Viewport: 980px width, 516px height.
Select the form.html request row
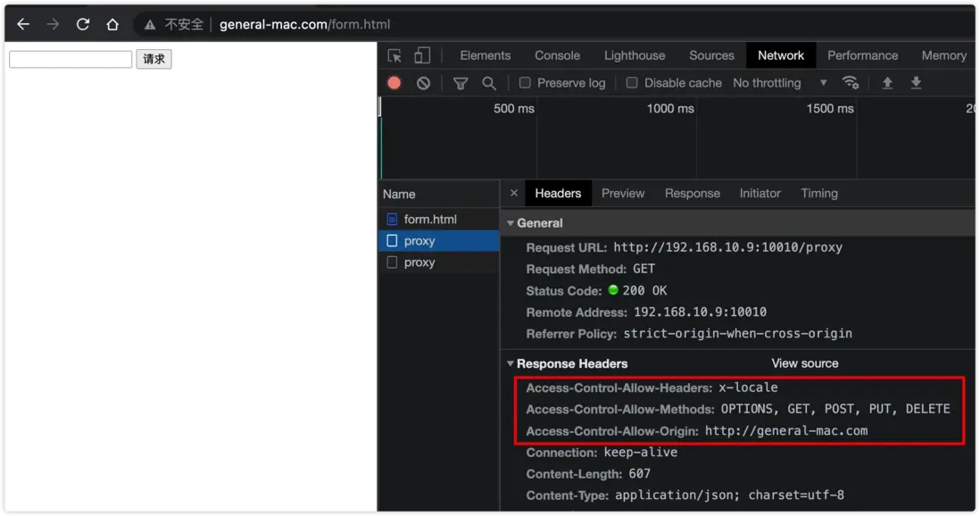point(439,220)
